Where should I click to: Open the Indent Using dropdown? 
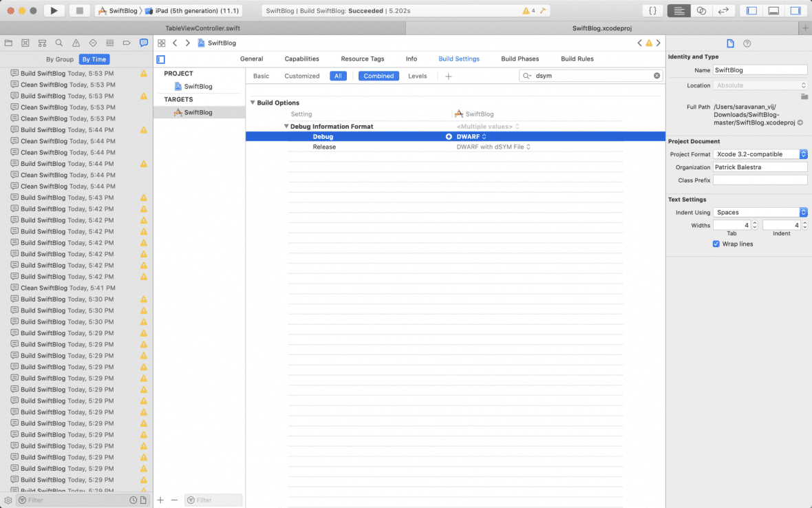pyautogui.click(x=760, y=212)
